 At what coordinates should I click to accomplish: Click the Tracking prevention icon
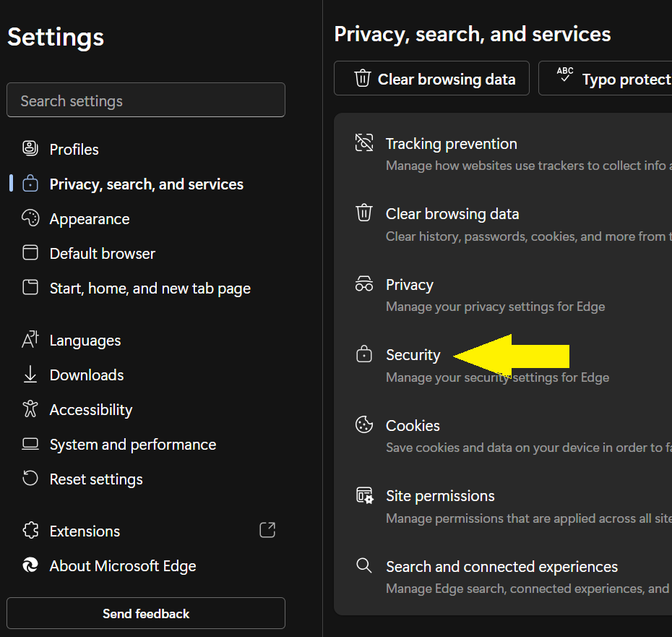pos(364,142)
